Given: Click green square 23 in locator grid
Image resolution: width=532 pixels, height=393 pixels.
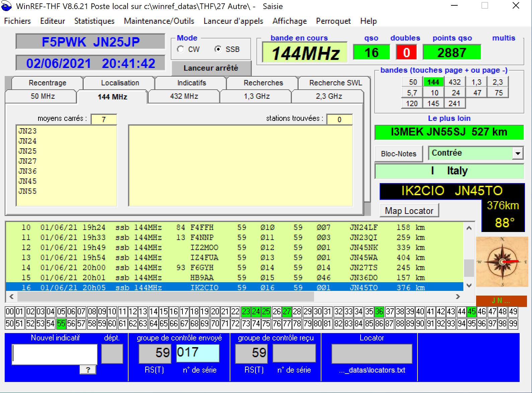Looking at the screenshot, I should [246, 312].
